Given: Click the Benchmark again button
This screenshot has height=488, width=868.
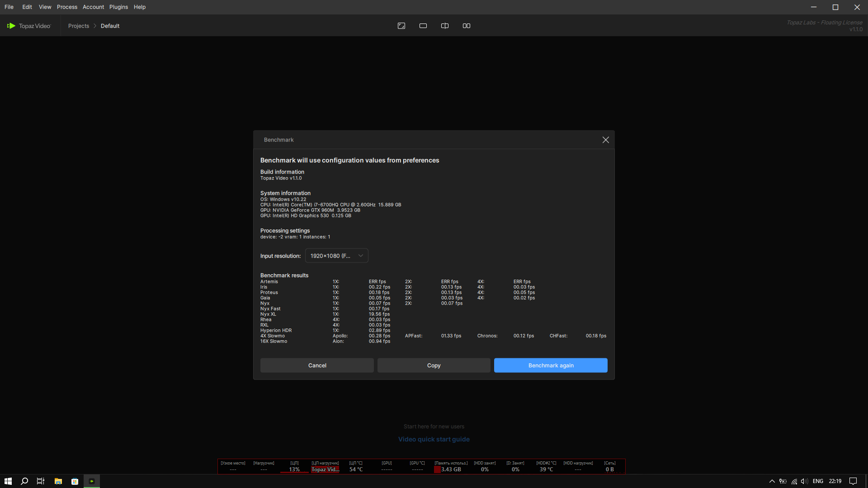Looking at the screenshot, I should (551, 366).
